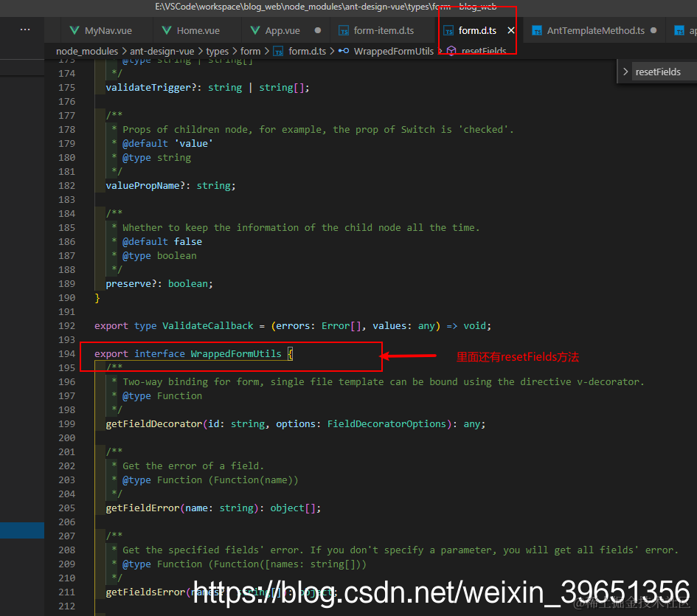Click ant-design-vue breadcrumb segment
This screenshot has height=616, width=697.
click(x=162, y=51)
